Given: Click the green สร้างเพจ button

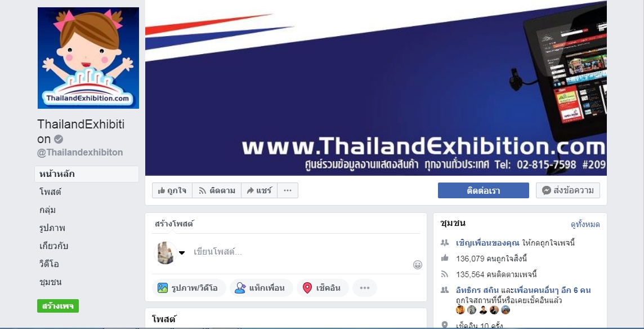Looking at the screenshot, I should click(58, 306).
